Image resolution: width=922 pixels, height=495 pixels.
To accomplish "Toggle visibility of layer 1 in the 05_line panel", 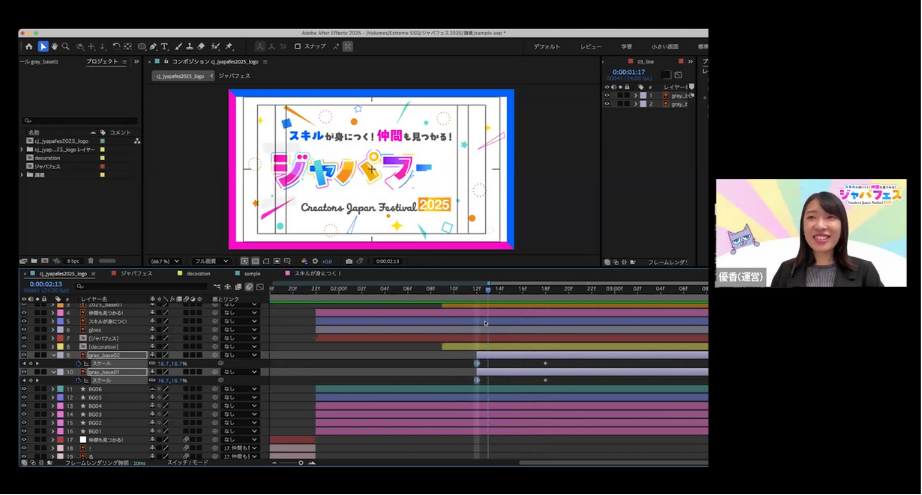I will point(607,95).
